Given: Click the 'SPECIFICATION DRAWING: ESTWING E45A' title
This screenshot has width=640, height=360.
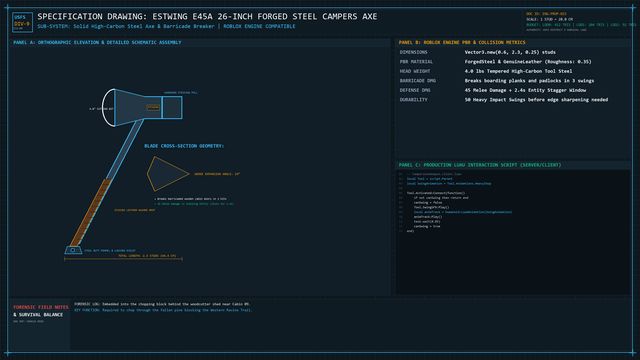Looking at the screenshot, I should 207,16.
